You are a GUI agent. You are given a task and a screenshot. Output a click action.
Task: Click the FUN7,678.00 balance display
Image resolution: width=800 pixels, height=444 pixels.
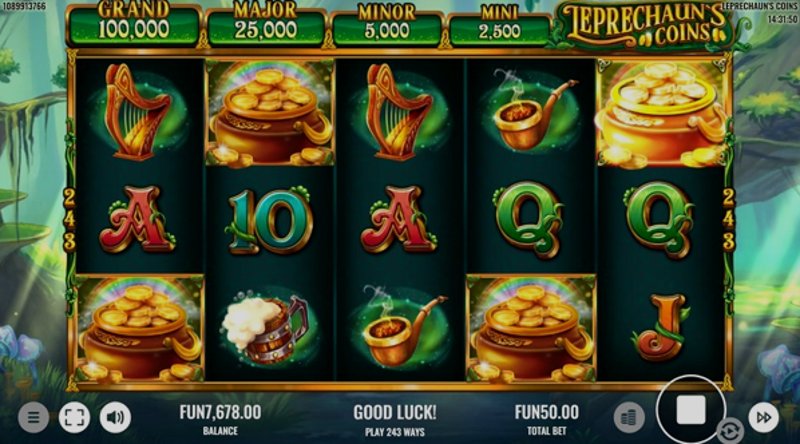220,412
